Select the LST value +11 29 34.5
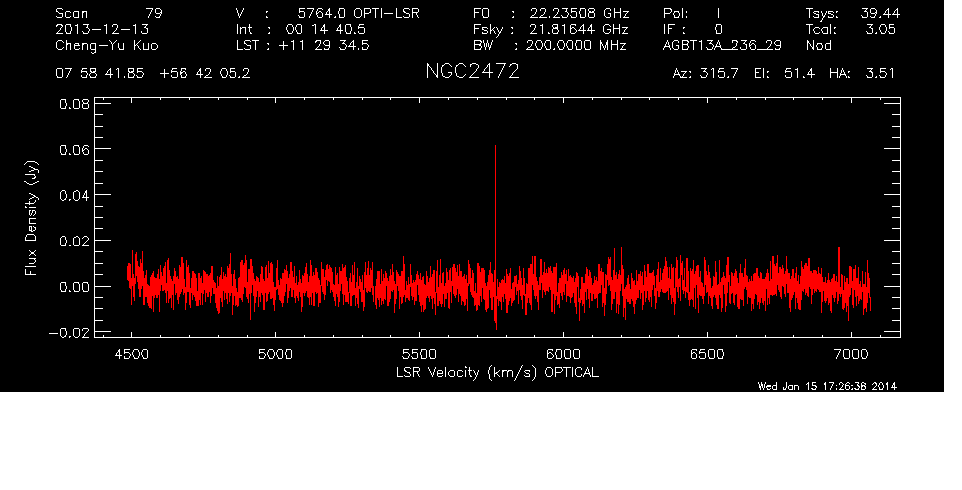 [327, 46]
